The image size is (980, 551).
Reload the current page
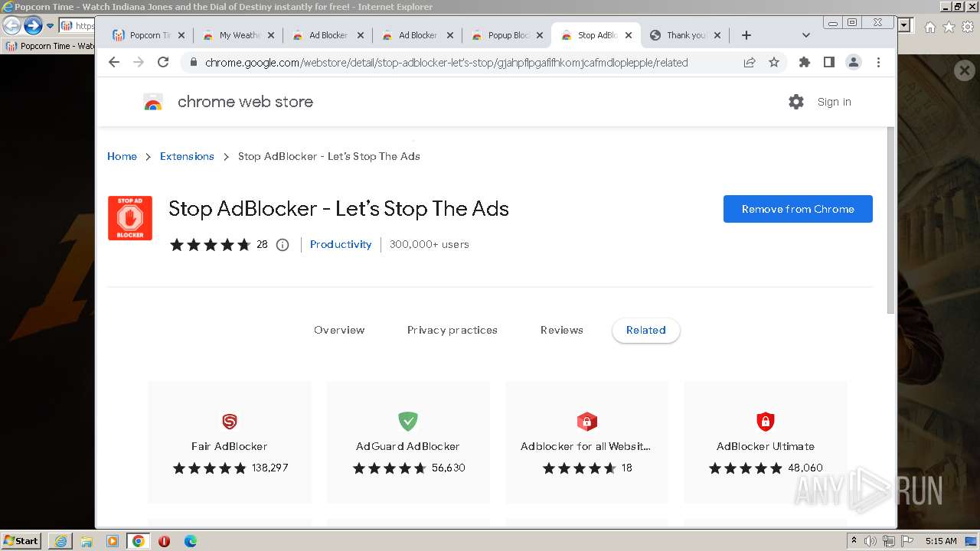pos(163,63)
